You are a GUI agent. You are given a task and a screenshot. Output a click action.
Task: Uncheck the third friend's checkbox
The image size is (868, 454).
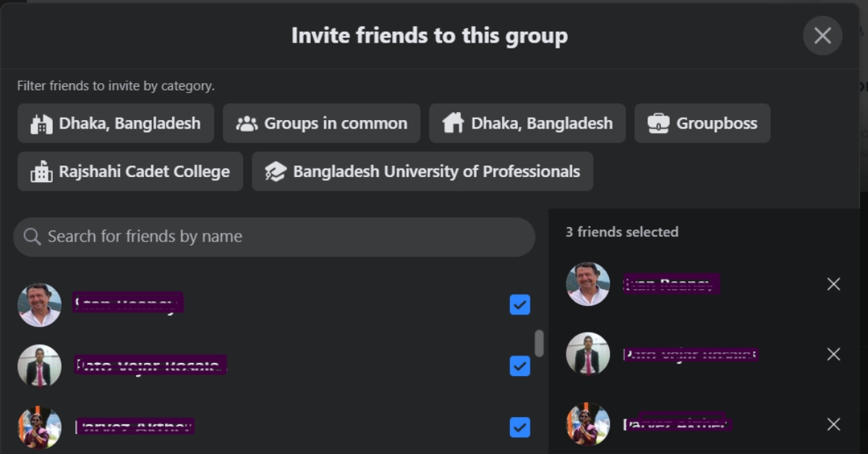coord(519,427)
